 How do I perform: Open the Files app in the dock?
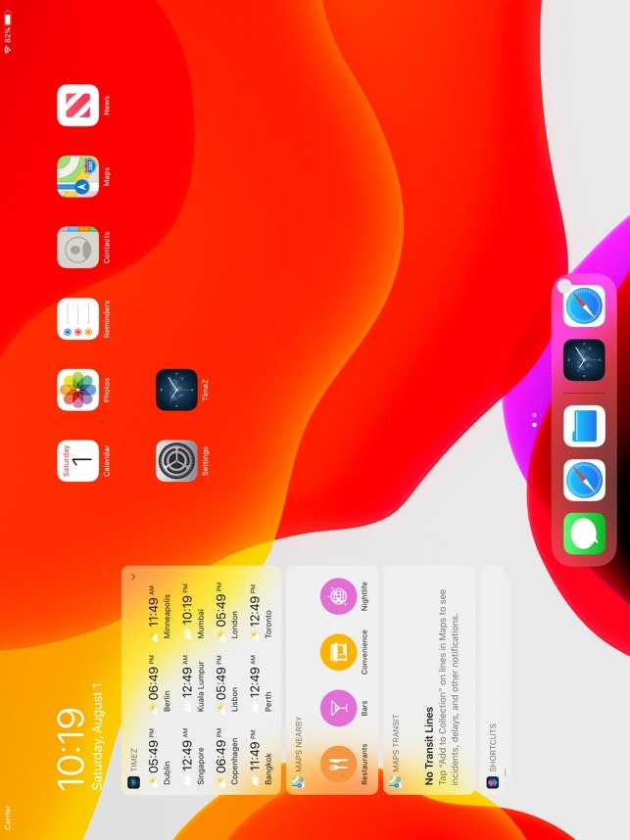click(584, 426)
